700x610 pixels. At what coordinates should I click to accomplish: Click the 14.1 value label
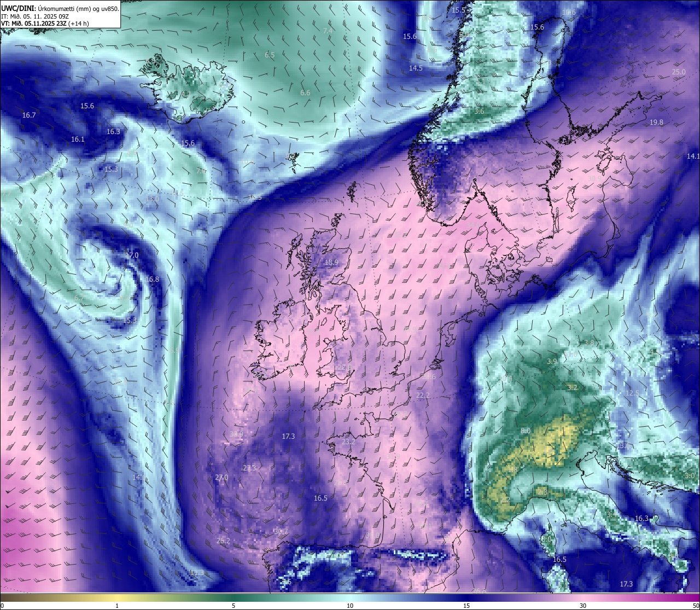click(x=693, y=156)
